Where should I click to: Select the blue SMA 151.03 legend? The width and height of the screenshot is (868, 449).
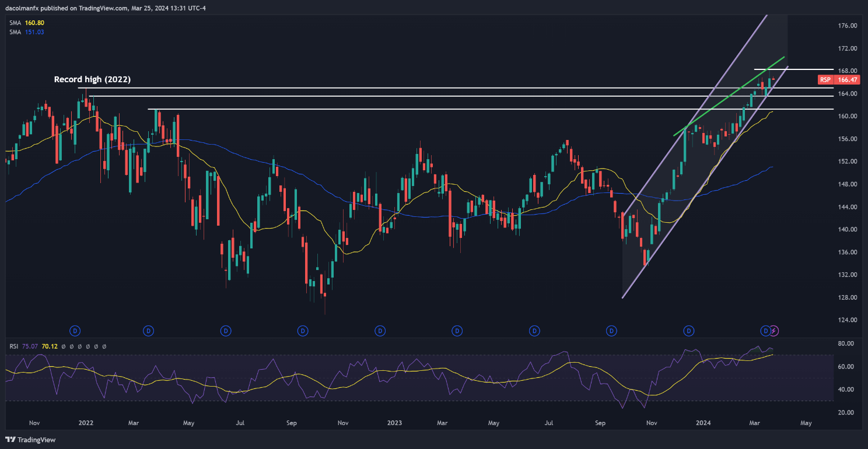pyautogui.click(x=26, y=32)
